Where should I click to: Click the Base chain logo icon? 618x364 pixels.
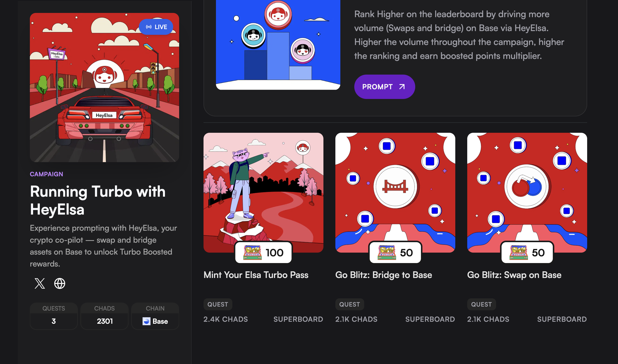tap(146, 321)
